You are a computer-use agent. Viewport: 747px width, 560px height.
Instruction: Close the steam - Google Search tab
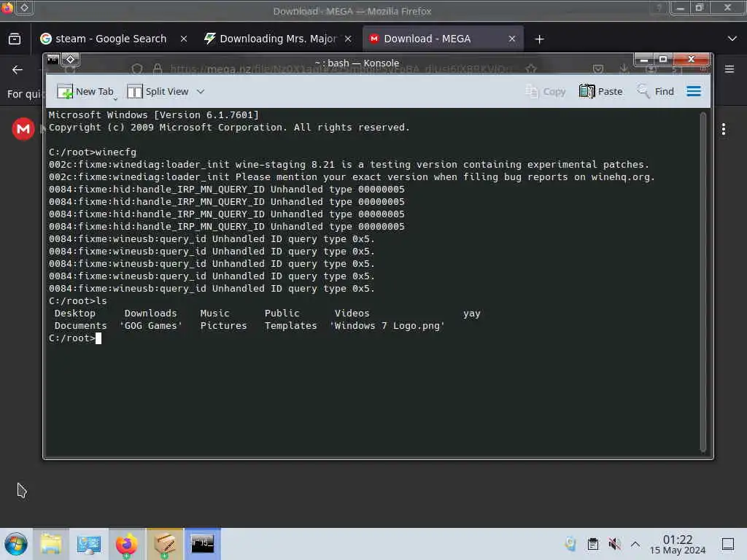coord(184,39)
